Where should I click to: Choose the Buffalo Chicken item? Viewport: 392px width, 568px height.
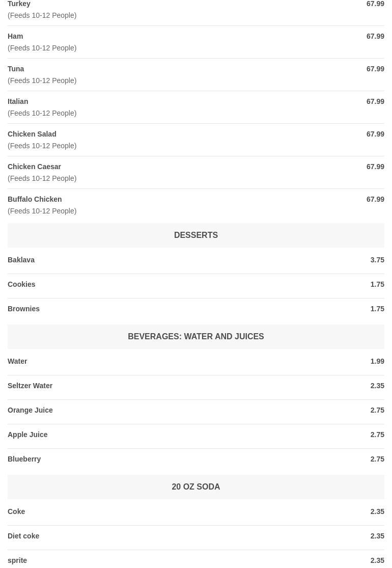35,199
